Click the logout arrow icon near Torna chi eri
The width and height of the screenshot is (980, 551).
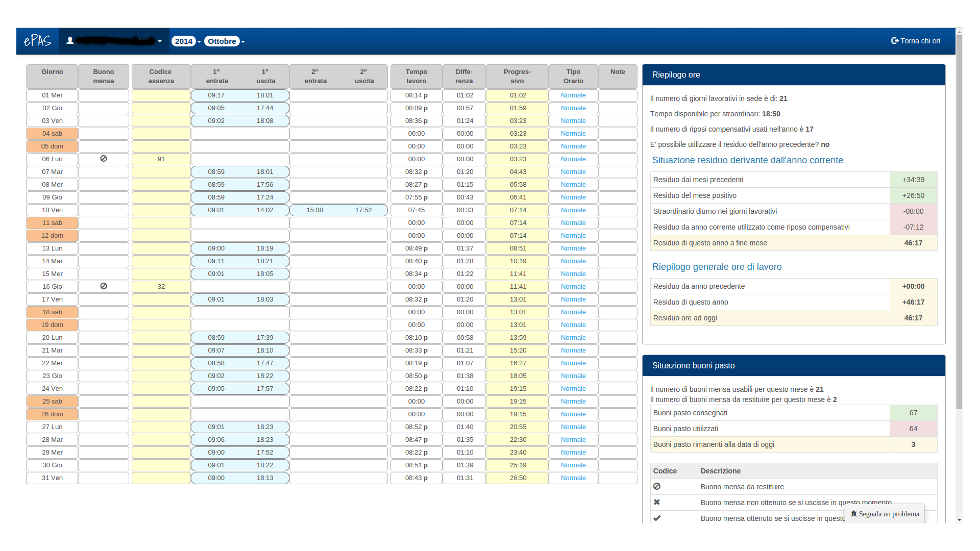(x=894, y=41)
